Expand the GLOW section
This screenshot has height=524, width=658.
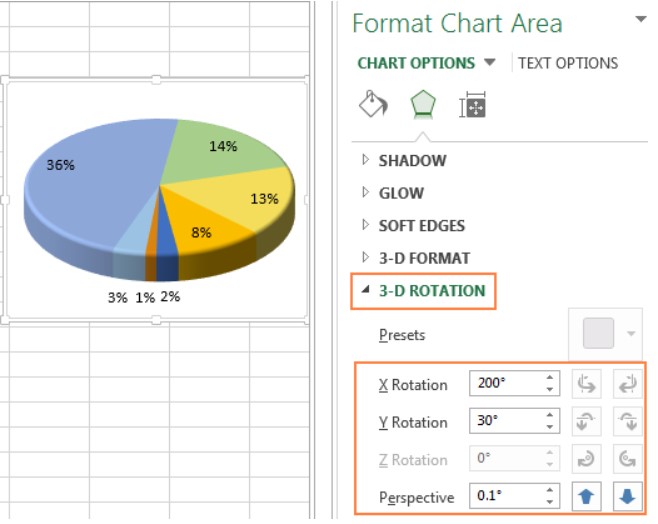(366, 192)
